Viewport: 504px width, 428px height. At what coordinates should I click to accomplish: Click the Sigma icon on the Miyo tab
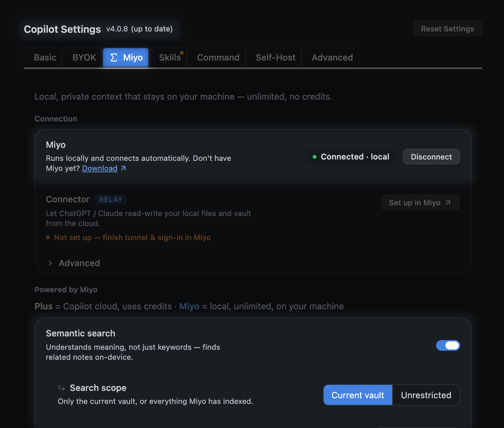click(x=114, y=58)
